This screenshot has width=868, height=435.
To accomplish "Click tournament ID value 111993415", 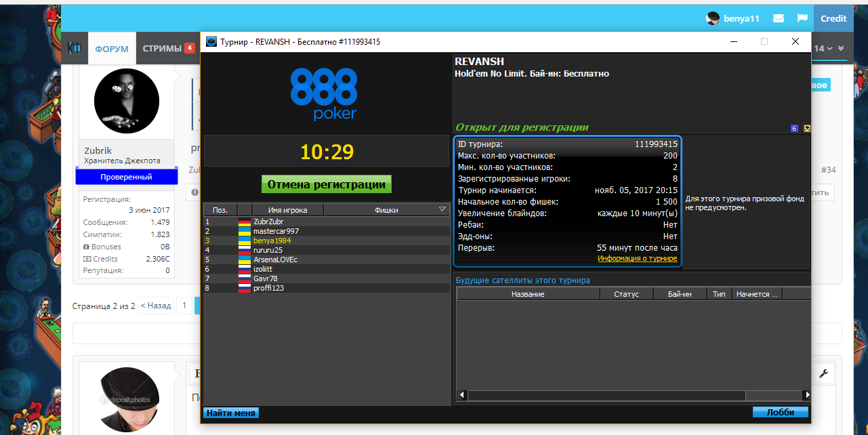I will [656, 144].
